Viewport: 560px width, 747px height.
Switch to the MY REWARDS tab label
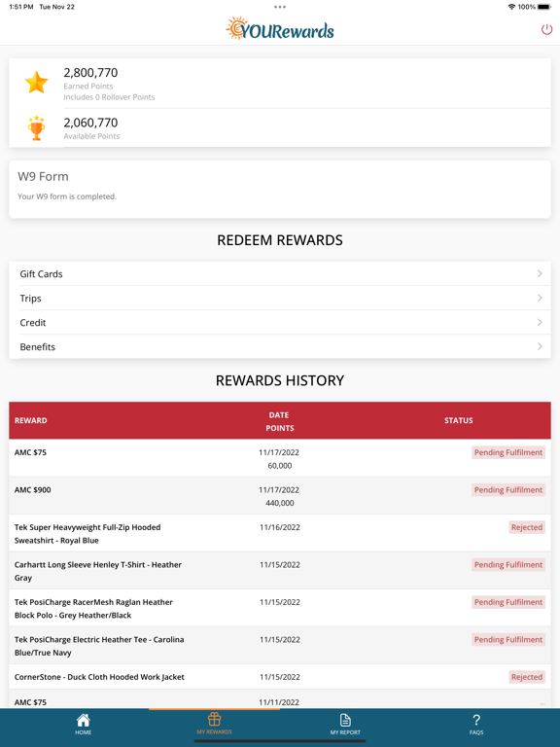[x=214, y=731]
